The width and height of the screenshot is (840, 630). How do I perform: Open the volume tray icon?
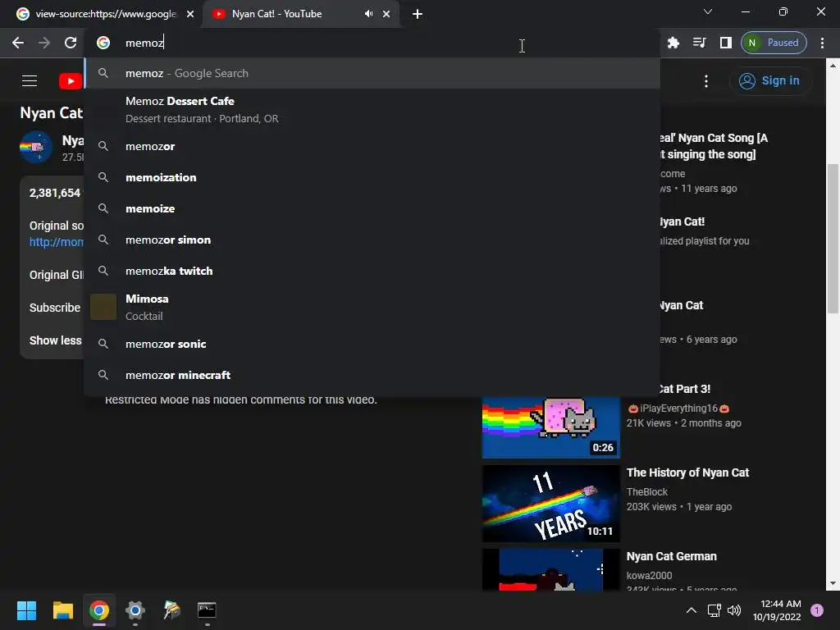(734, 610)
